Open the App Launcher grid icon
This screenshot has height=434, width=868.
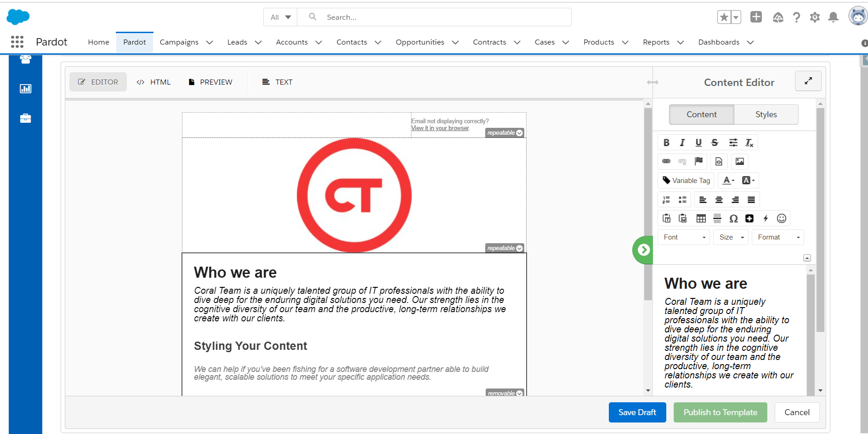tap(17, 42)
